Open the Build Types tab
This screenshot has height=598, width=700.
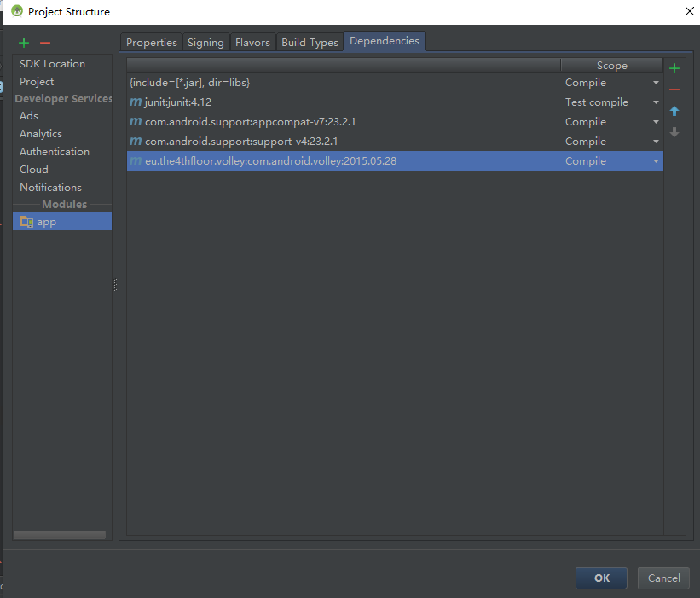310,42
